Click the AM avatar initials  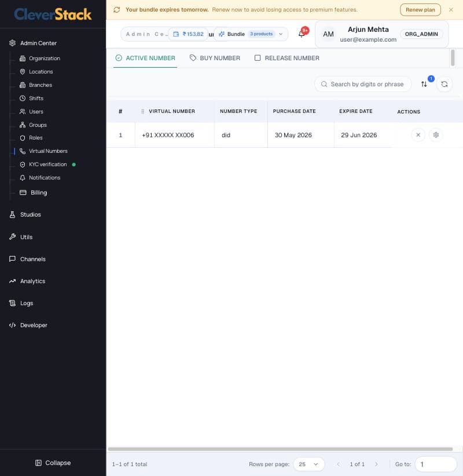(x=328, y=34)
